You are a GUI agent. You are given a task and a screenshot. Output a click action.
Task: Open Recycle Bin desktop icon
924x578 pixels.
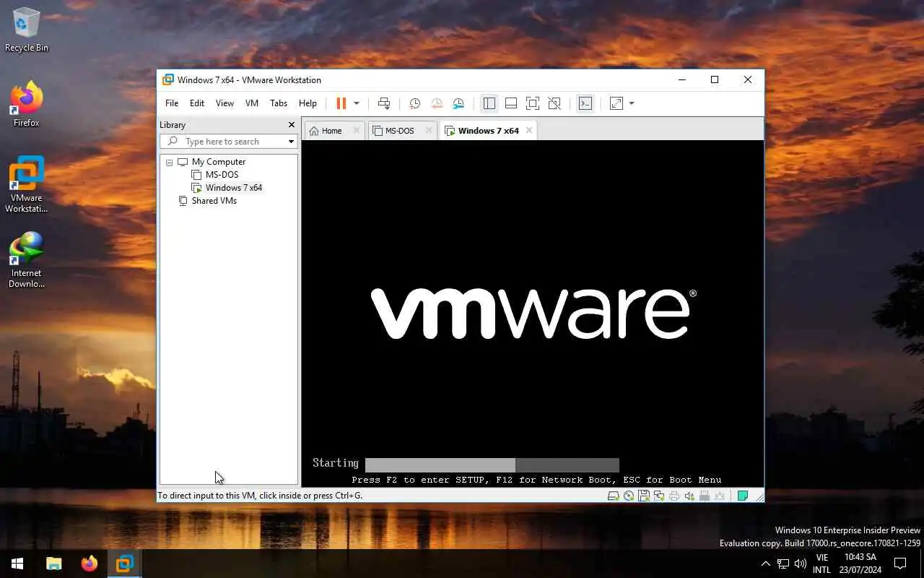point(27,30)
